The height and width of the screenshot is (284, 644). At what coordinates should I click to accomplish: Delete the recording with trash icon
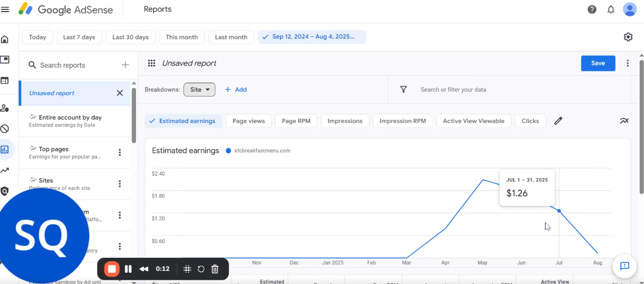pos(215,269)
